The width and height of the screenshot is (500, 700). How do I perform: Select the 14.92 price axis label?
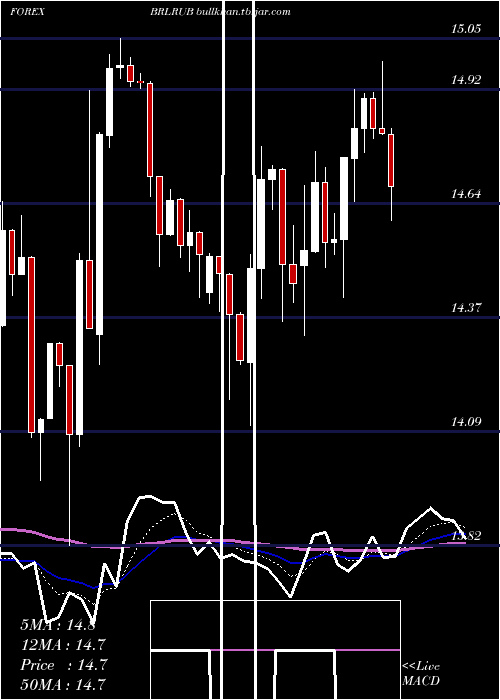click(466, 80)
